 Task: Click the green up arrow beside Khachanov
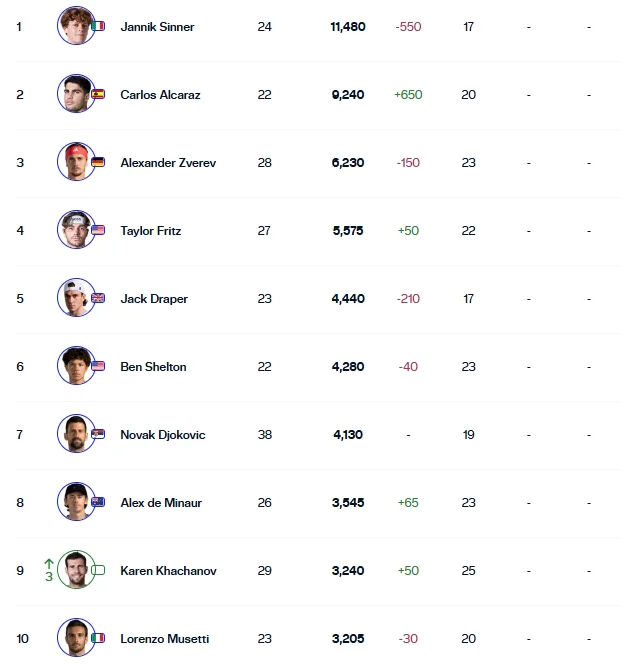click(x=48, y=561)
